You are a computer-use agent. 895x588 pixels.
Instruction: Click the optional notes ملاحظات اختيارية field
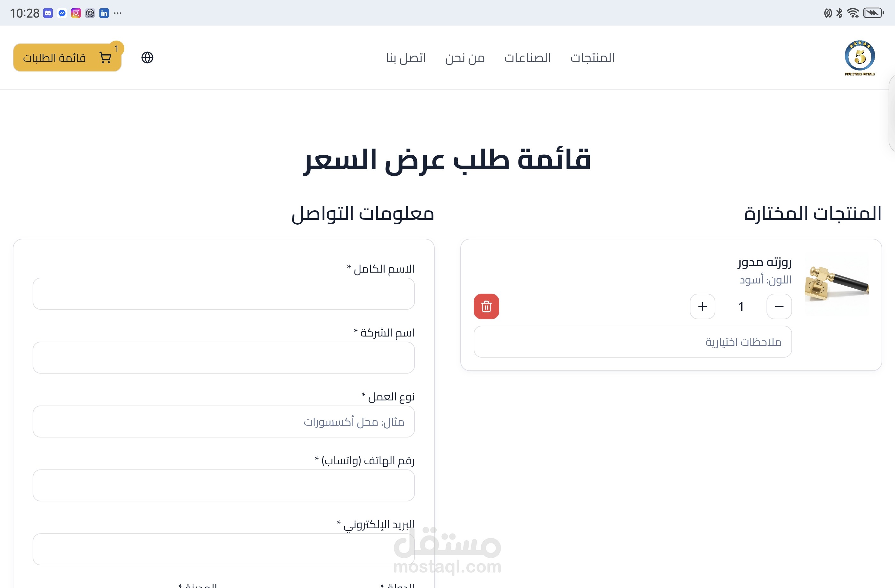[x=633, y=342]
